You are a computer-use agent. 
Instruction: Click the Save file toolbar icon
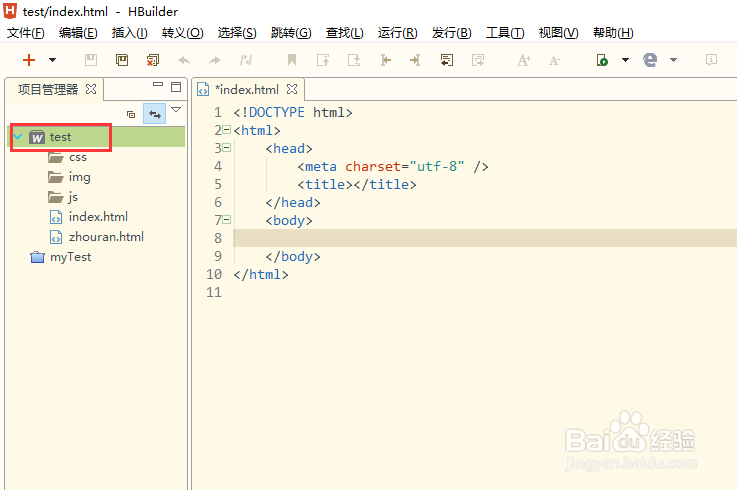(91, 60)
